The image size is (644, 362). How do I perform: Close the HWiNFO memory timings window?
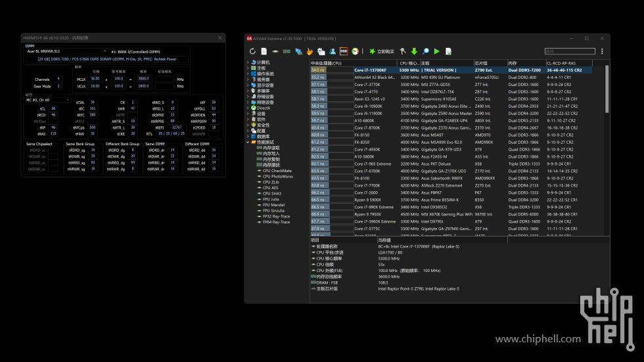click(x=219, y=37)
